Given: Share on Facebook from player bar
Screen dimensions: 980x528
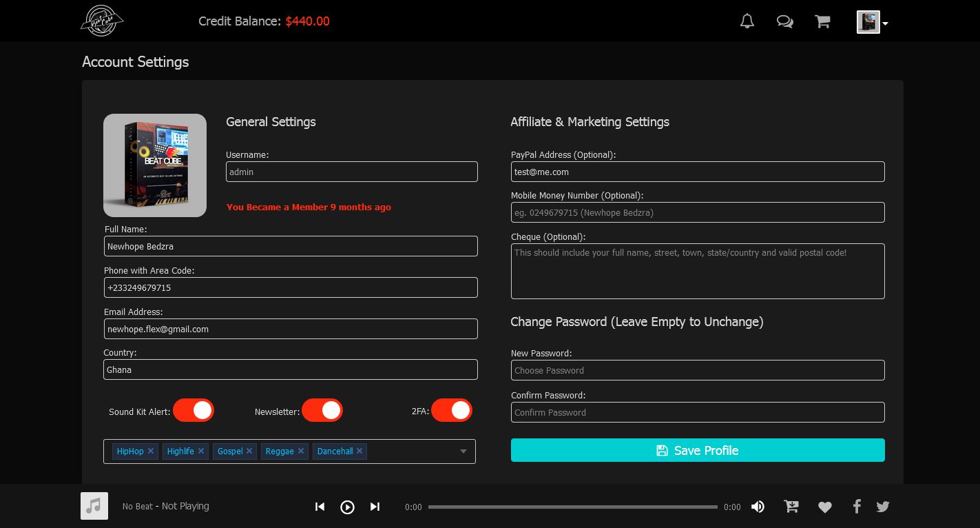Looking at the screenshot, I should tap(857, 507).
